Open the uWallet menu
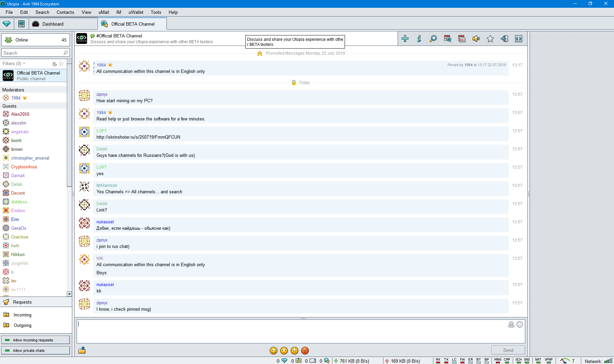The image size is (614, 364). 136,12
